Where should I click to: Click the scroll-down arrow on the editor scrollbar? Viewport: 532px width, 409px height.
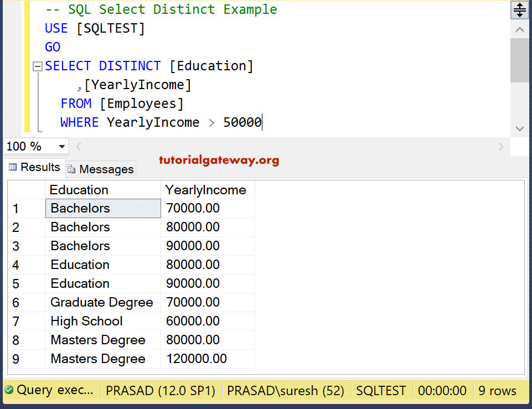tap(519, 128)
